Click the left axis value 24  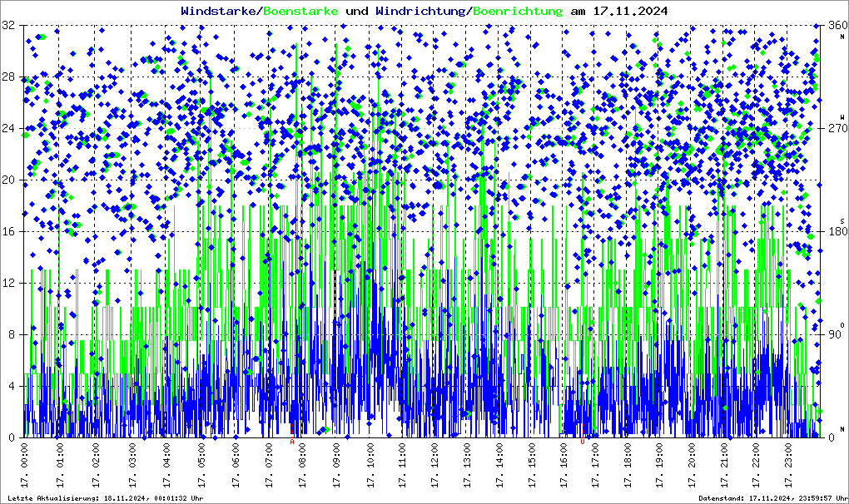click(8, 129)
